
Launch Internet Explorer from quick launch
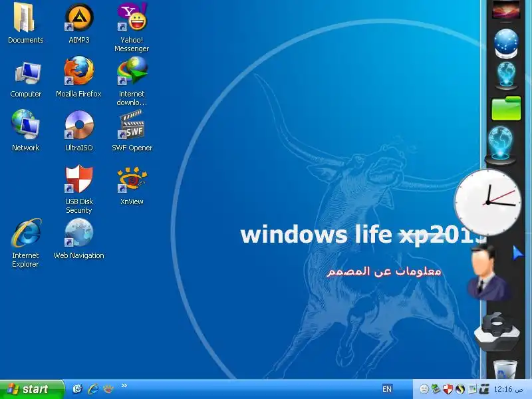click(x=93, y=389)
